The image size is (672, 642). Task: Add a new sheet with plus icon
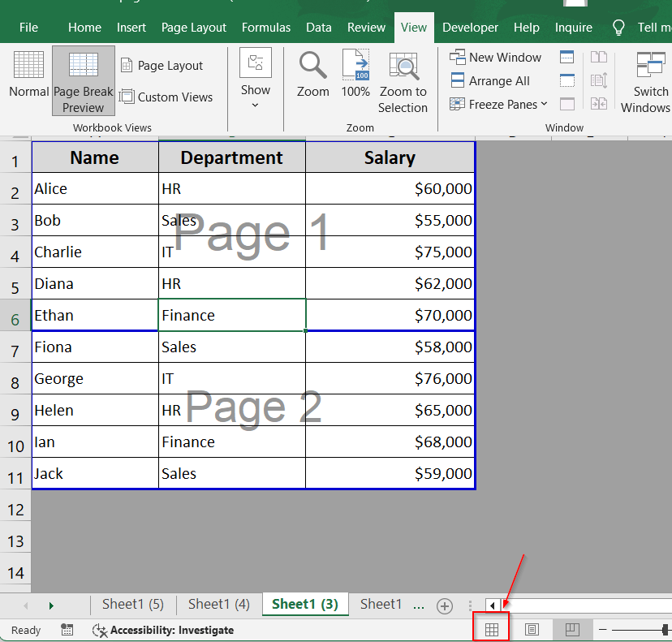[x=445, y=606]
